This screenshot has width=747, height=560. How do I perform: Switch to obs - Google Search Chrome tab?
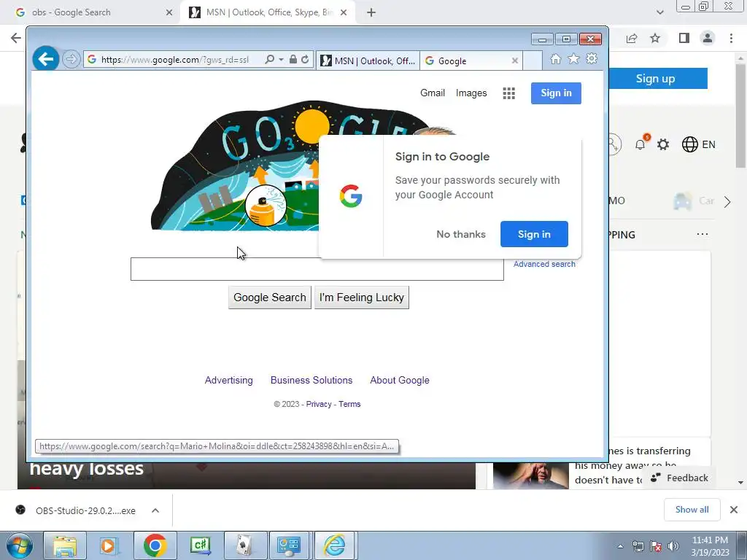pyautogui.click(x=90, y=12)
